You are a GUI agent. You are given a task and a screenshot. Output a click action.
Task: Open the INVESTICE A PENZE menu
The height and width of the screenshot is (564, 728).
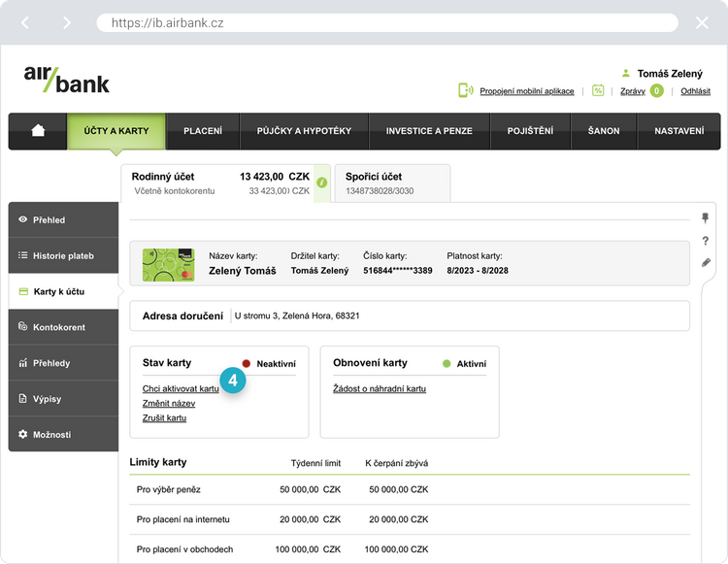[429, 131]
